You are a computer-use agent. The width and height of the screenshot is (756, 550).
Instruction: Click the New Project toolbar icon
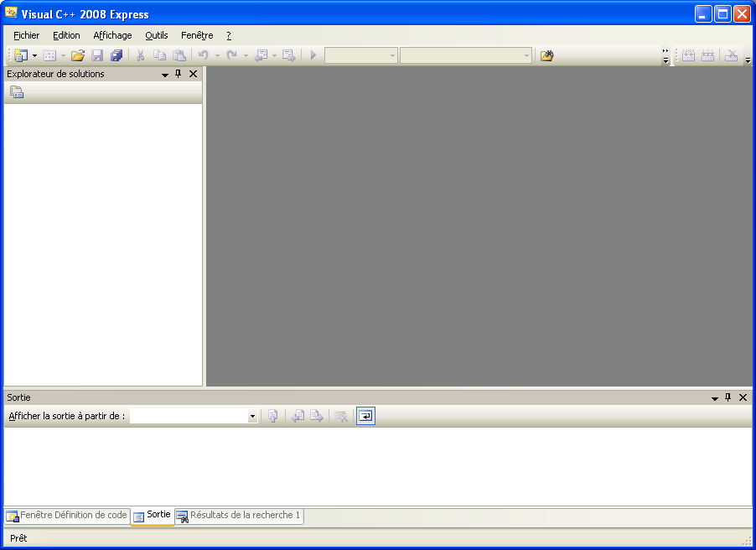point(21,55)
